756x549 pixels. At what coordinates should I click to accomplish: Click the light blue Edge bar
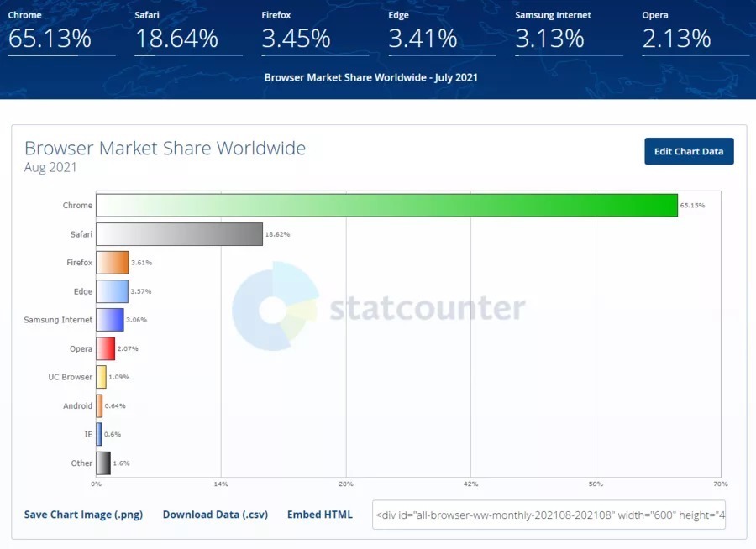tap(113, 291)
